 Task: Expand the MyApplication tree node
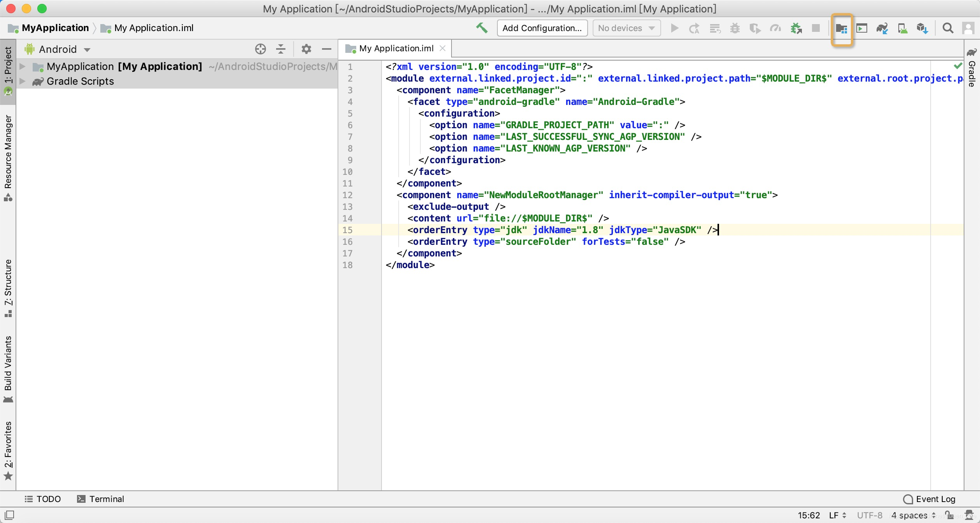[x=22, y=66]
